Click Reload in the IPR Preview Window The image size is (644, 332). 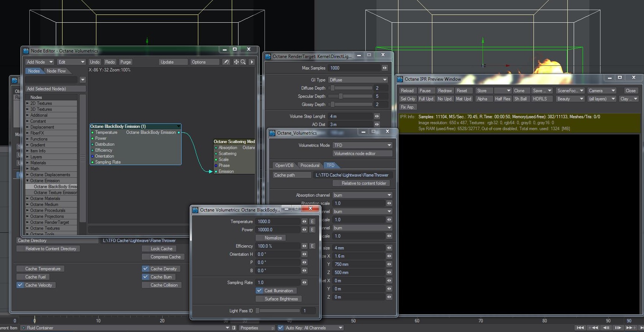pyautogui.click(x=407, y=91)
